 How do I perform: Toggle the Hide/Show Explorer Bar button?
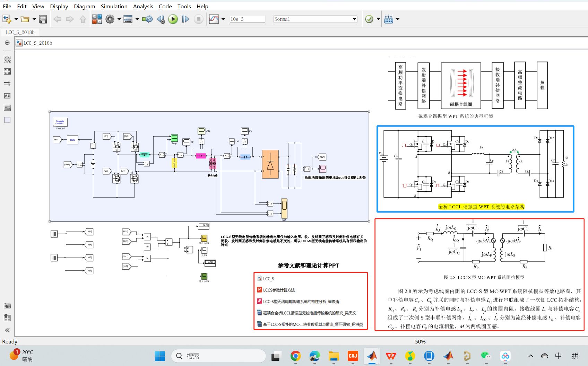7,43
